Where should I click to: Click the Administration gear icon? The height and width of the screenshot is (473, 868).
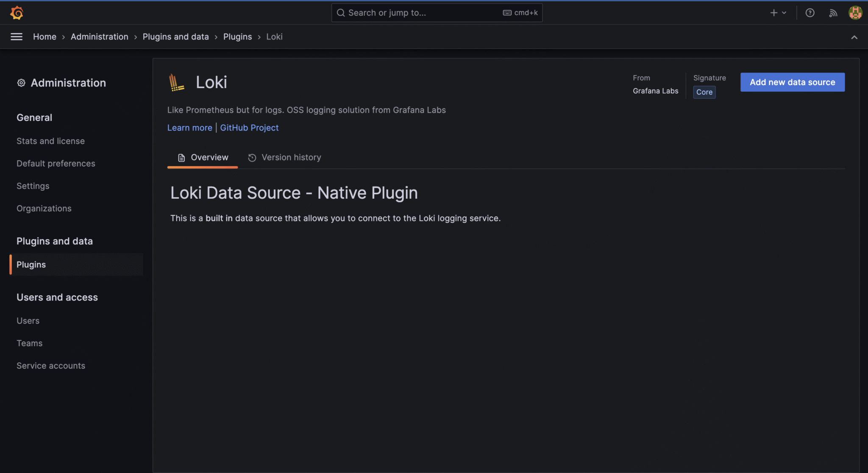click(x=21, y=83)
